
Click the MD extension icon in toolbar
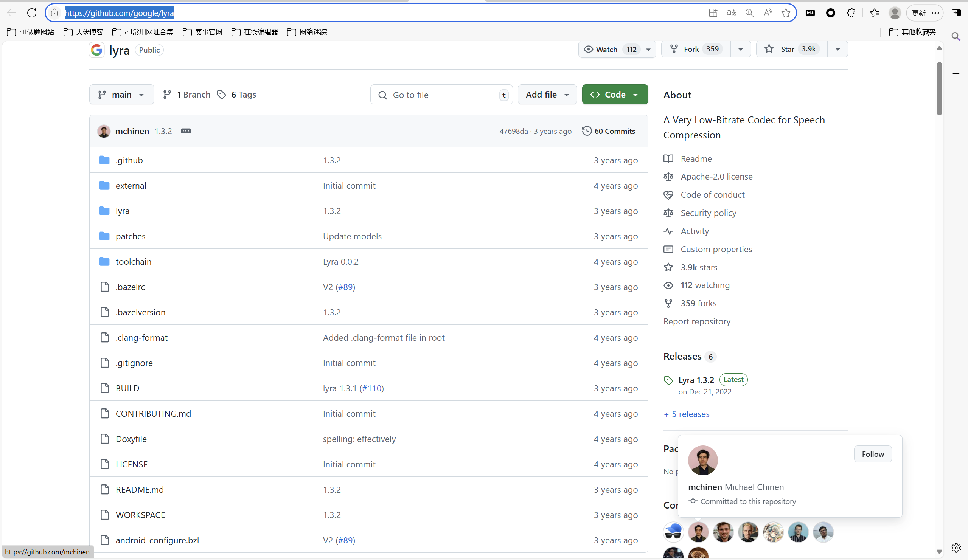(810, 13)
